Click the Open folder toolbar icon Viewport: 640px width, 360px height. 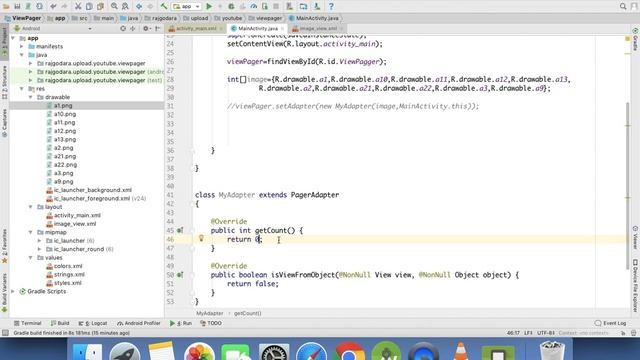(x=7, y=6)
